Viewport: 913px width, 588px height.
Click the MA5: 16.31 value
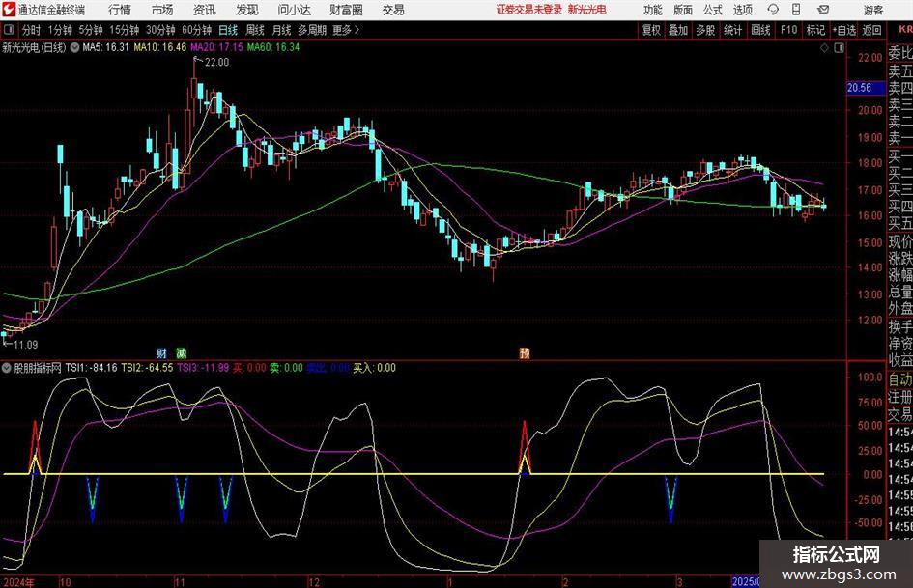click(105, 47)
